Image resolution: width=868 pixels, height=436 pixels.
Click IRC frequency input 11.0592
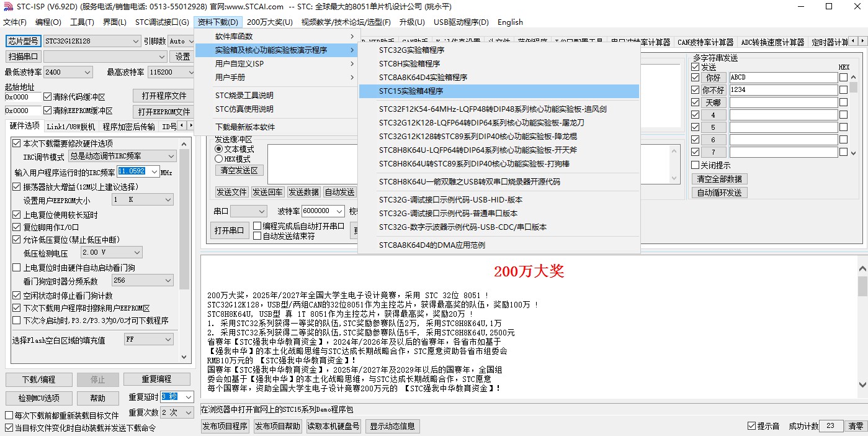pos(138,171)
